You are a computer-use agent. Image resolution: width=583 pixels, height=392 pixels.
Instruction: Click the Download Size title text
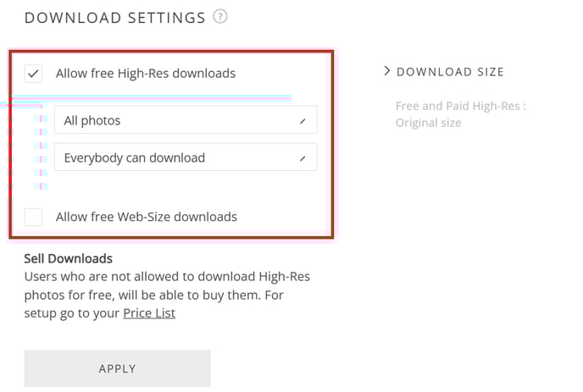coord(450,72)
